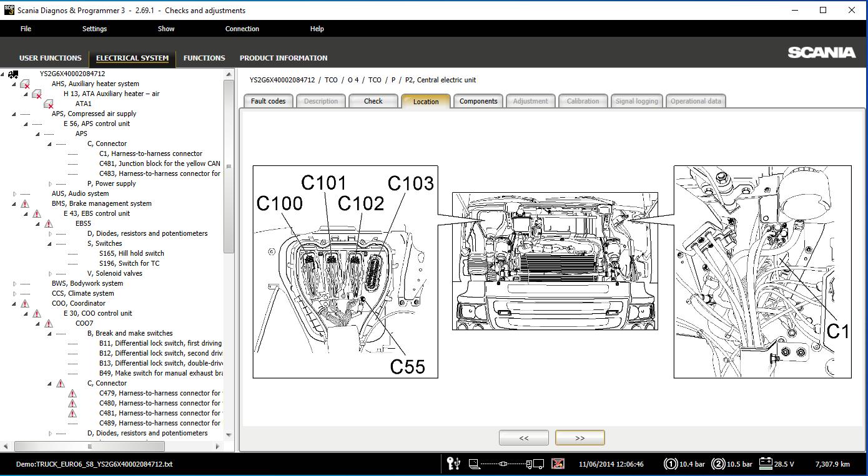Image resolution: width=868 pixels, height=476 pixels.
Task: Open the Settings menu
Action: tap(94, 28)
